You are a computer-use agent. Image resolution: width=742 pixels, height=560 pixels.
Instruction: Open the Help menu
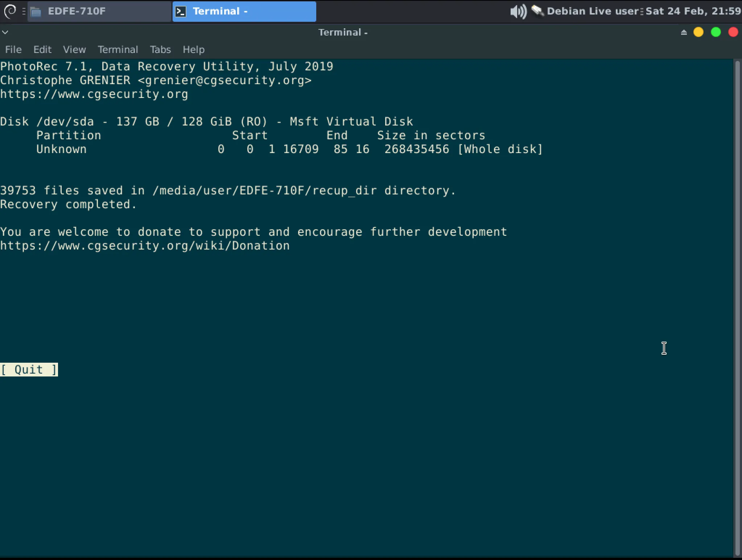click(x=194, y=50)
